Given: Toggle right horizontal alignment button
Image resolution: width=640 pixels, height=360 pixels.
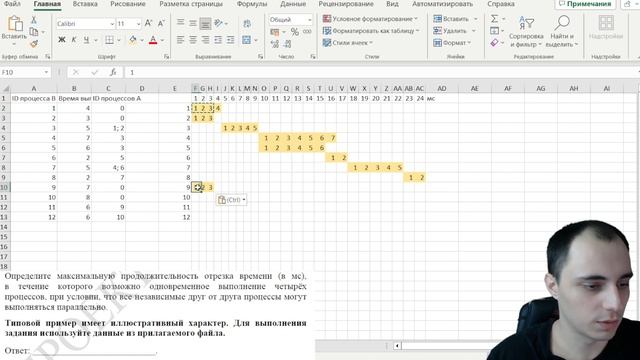Looking at the screenshot, I should pyautogui.click(x=205, y=40).
